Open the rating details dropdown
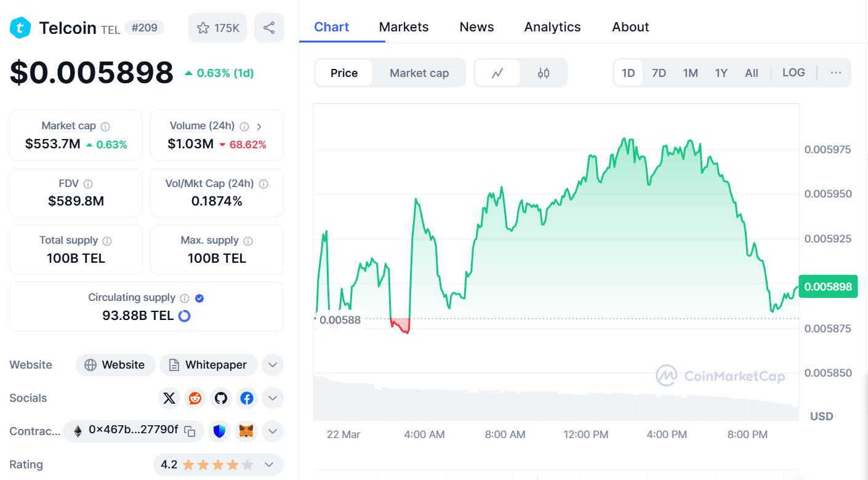The width and height of the screenshot is (868, 480). click(x=268, y=464)
